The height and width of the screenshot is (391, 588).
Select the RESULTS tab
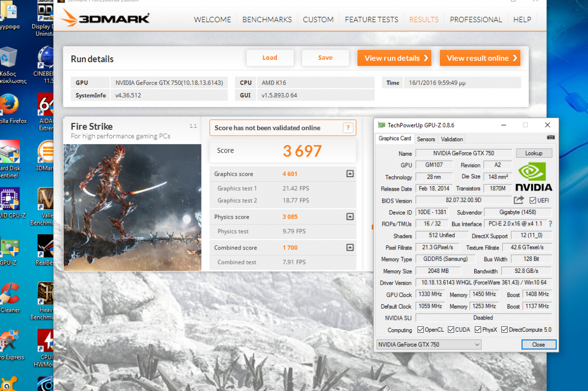(424, 20)
